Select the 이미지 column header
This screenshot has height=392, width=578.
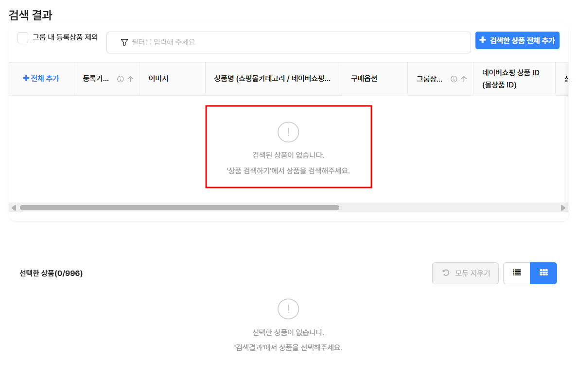point(158,79)
